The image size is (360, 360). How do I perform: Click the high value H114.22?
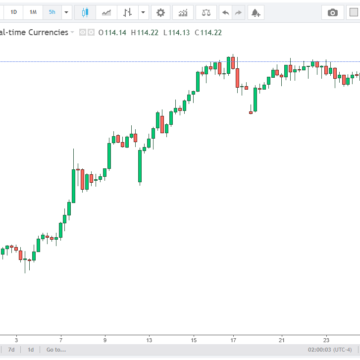144,32
